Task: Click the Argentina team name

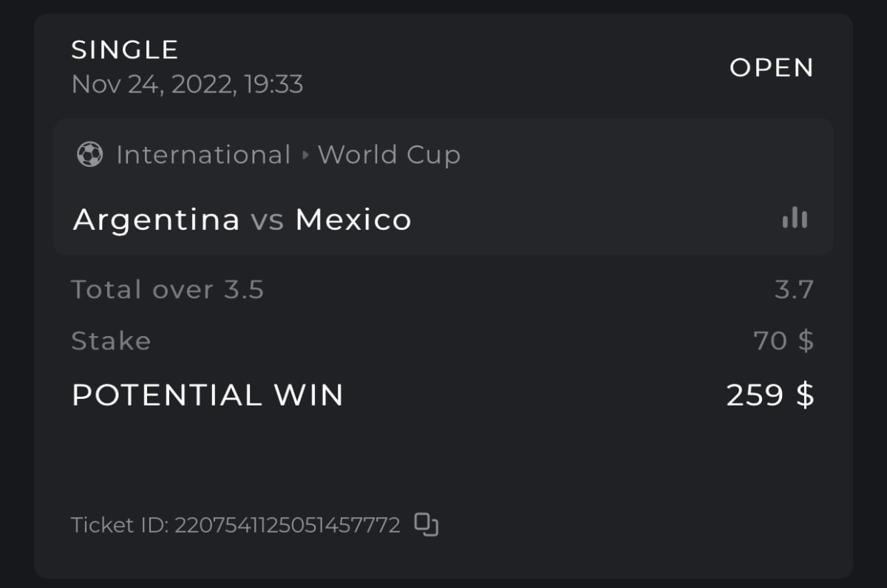Action: click(157, 219)
